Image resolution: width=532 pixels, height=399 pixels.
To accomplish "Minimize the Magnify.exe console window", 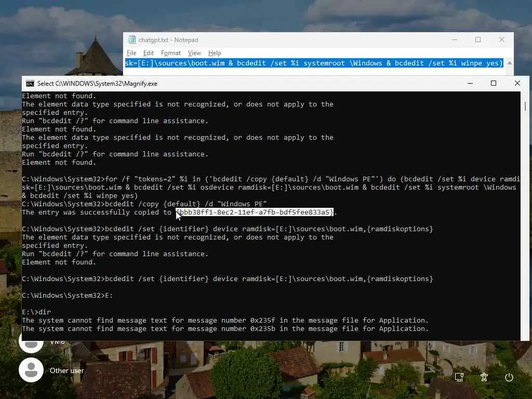I will pos(470,84).
